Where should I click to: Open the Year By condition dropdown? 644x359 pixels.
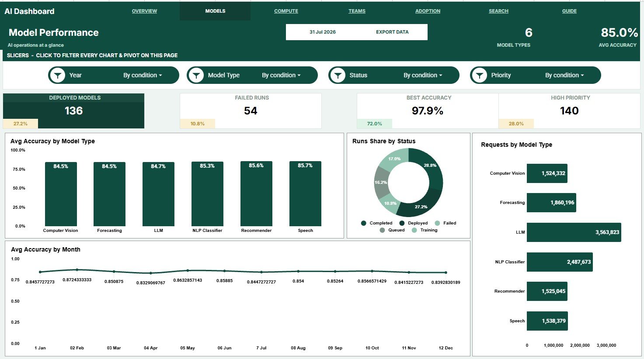pyautogui.click(x=143, y=75)
